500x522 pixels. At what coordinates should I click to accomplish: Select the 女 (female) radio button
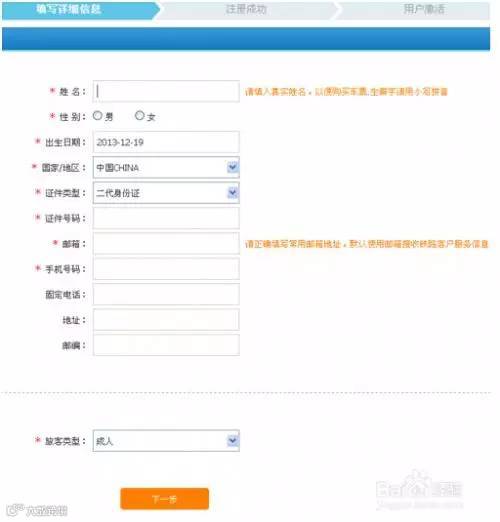point(139,115)
